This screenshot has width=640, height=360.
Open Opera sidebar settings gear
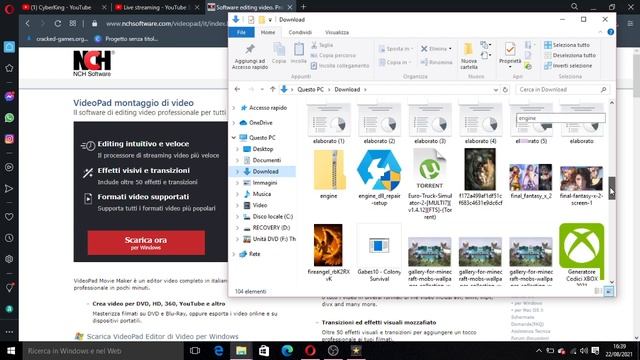(9, 259)
